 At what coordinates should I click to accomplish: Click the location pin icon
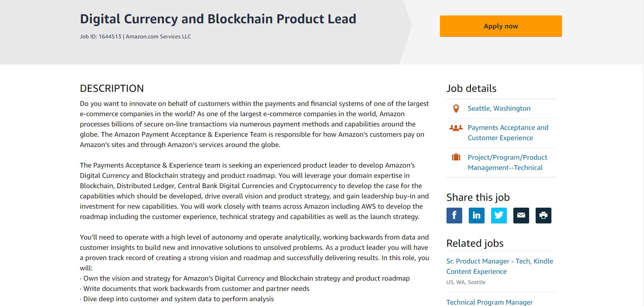point(456,109)
